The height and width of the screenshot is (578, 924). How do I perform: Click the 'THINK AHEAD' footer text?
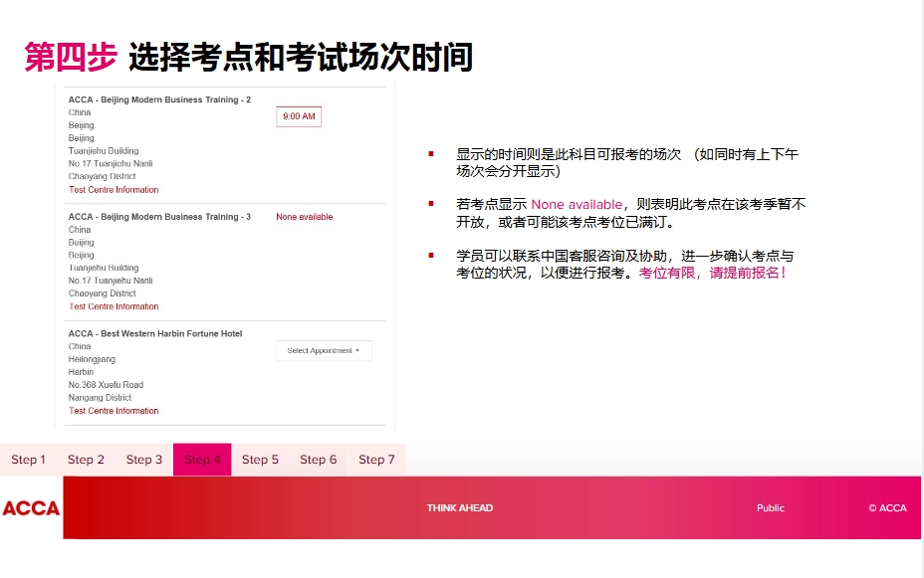point(460,508)
